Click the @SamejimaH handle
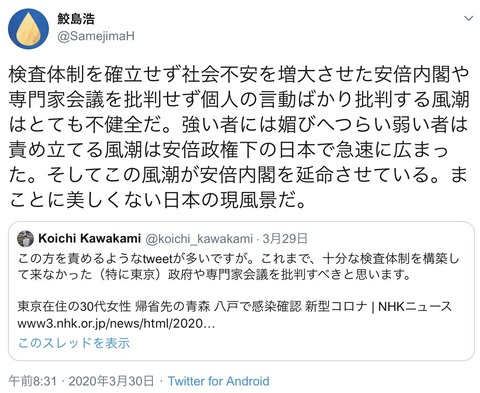This screenshot has height=393, width=480. (96, 36)
